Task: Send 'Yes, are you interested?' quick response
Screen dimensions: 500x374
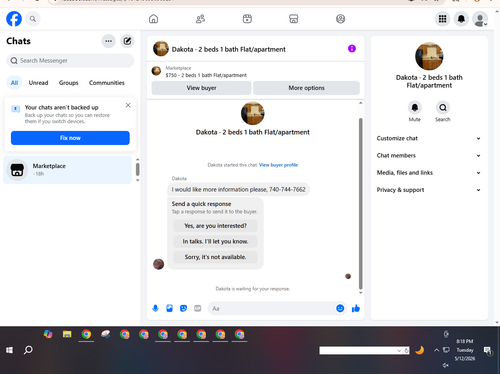Action: point(215,226)
